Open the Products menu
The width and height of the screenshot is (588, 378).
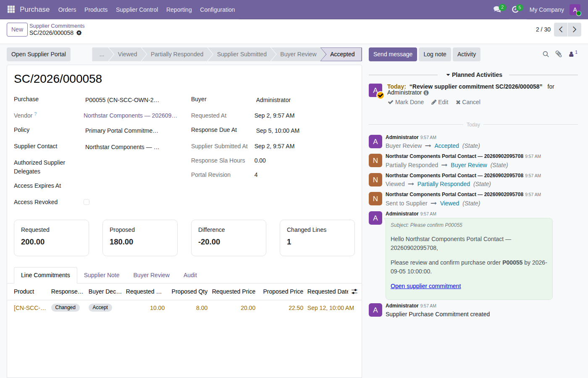[x=96, y=10]
